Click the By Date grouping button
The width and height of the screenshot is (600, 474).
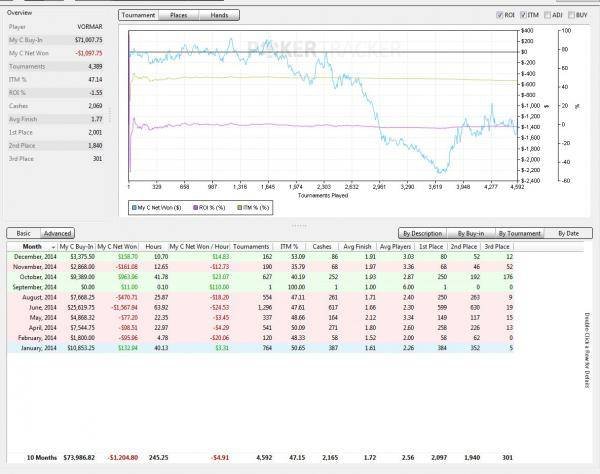567,233
